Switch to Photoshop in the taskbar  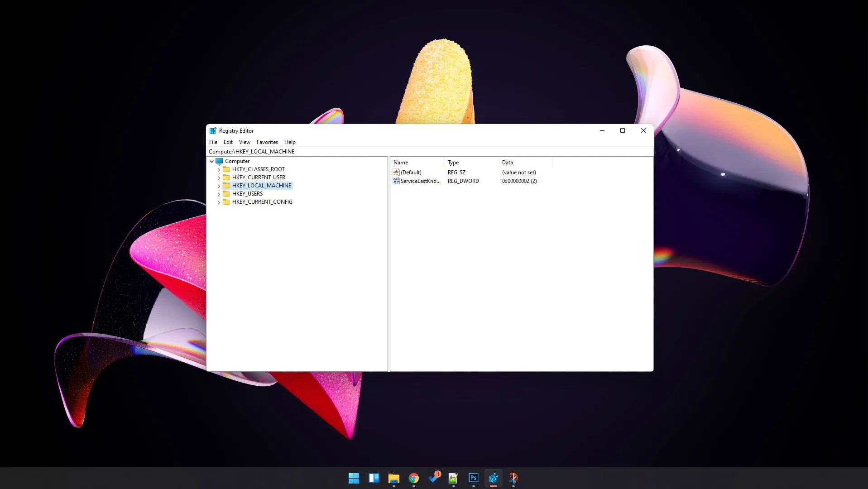473,478
